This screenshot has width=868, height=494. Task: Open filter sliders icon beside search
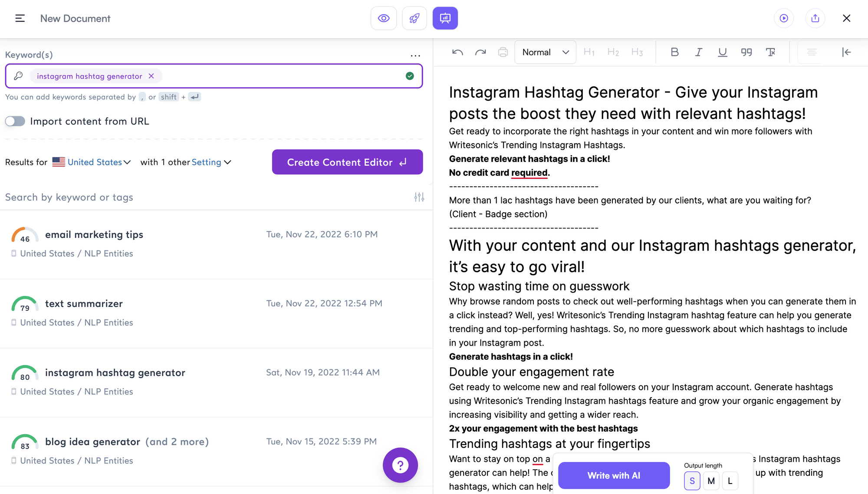[x=419, y=197]
